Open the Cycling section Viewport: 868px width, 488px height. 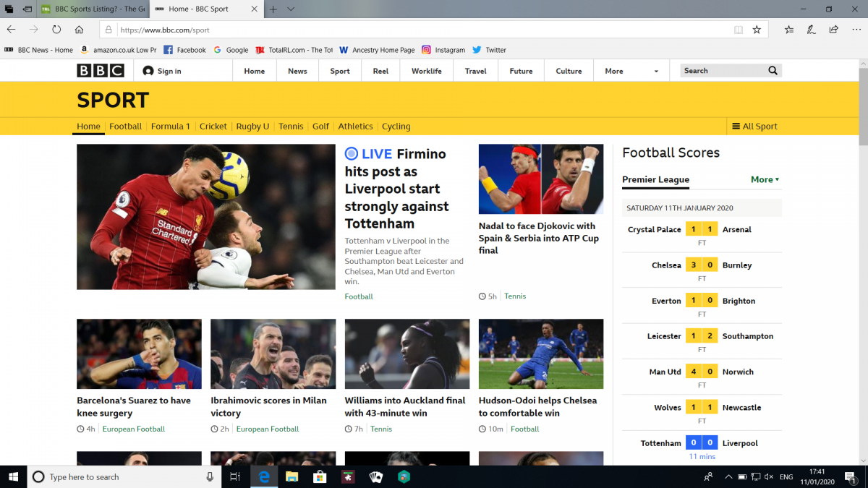tap(396, 126)
